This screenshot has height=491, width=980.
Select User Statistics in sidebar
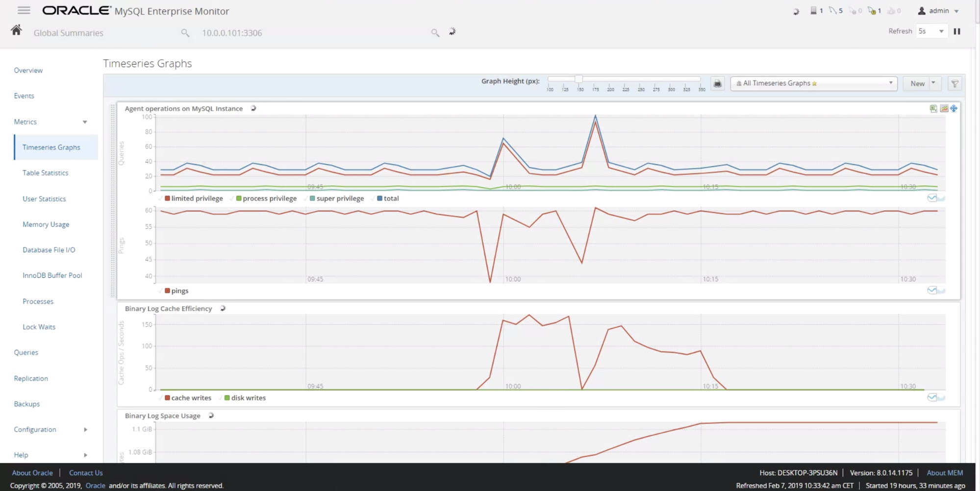(44, 199)
